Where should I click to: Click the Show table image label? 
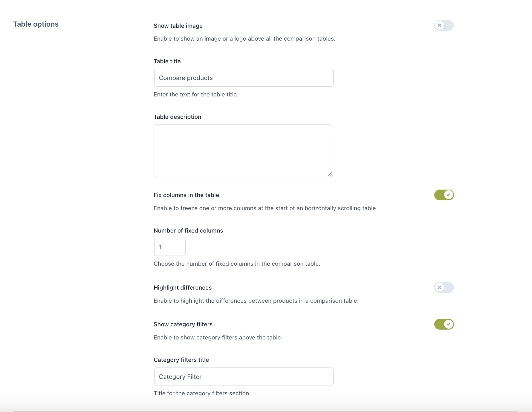178,26
